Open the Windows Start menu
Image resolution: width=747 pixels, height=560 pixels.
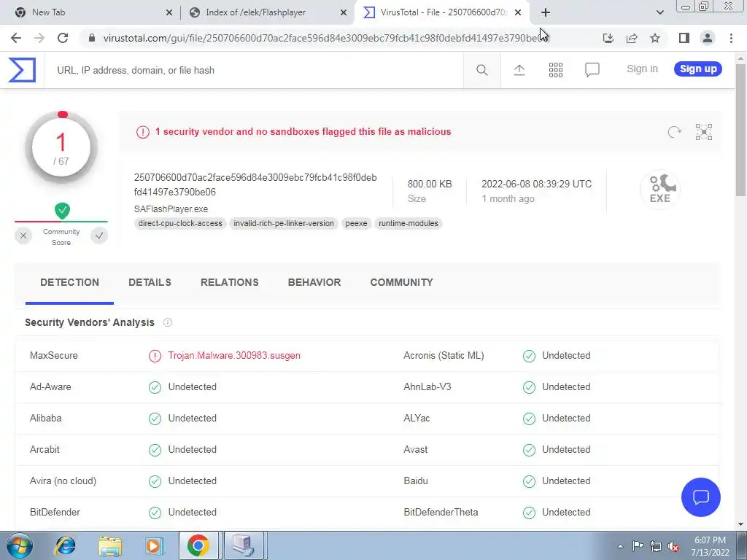click(x=18, y=545)
